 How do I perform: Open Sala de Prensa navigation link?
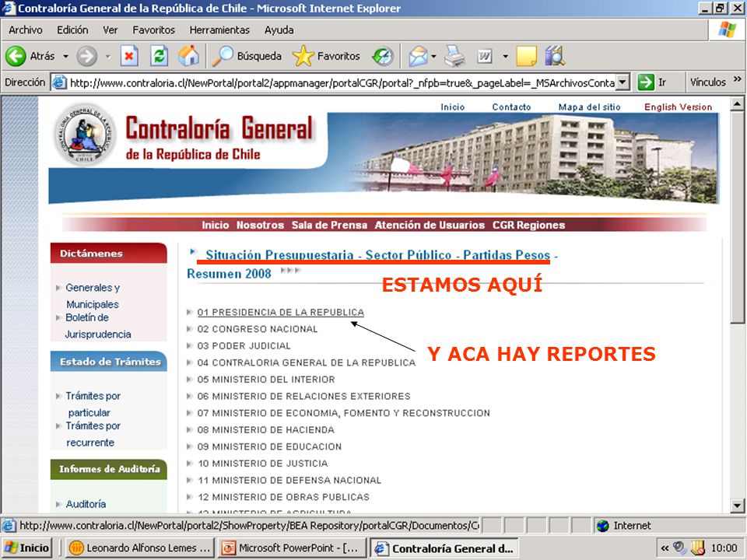(329, 226)
